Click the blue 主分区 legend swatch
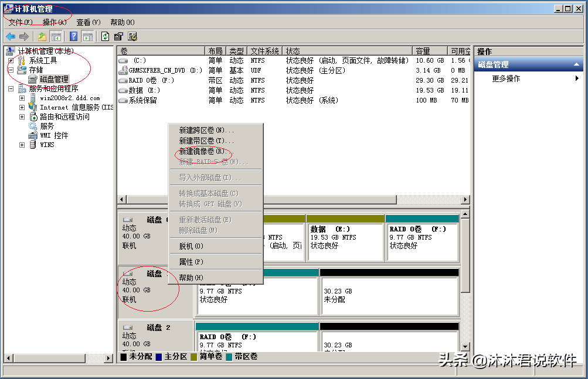The image size is (588, 379). [159, 357]
